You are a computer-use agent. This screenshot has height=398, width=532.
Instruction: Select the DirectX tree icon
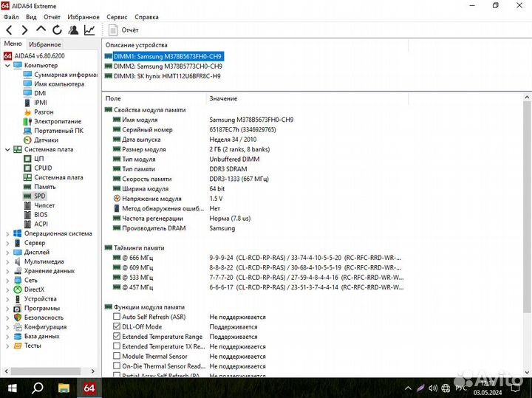(x=18, y=289)
